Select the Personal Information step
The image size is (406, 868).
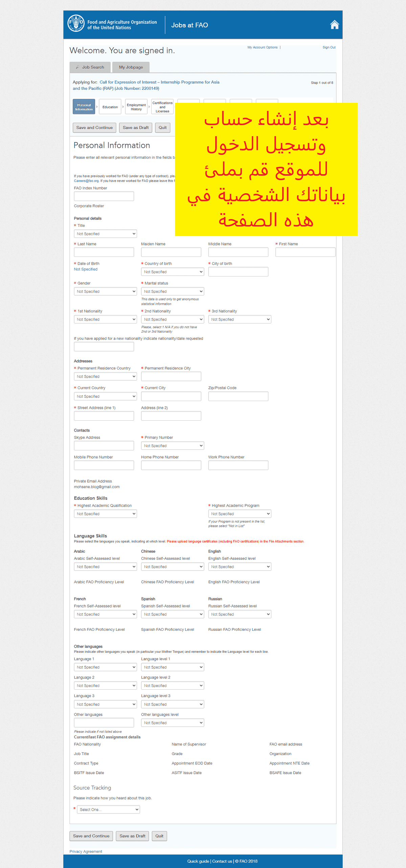click(84, 107)
